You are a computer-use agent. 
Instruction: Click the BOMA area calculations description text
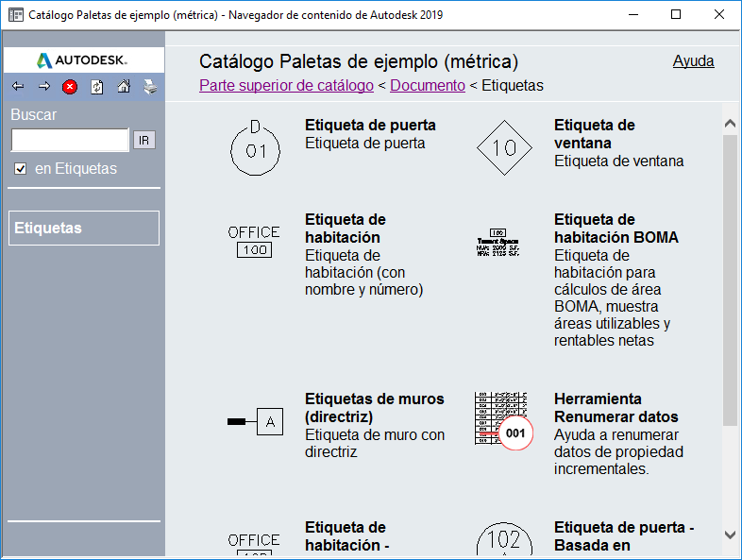(x=612, y=297)
